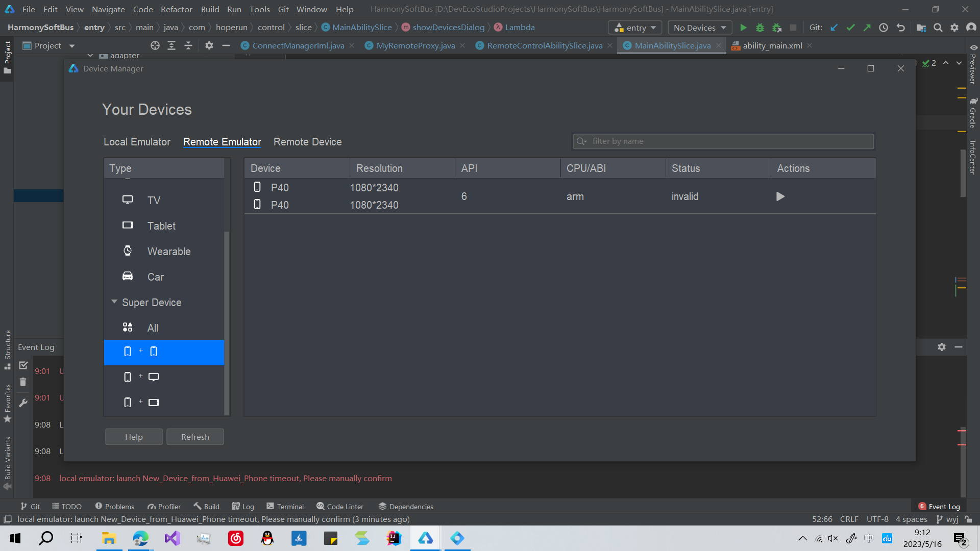The width and height of the screenshot is (980, 551).
Task: Clear Event Log with trash icon
Action: pyautogui.click(x=23, y=382)
